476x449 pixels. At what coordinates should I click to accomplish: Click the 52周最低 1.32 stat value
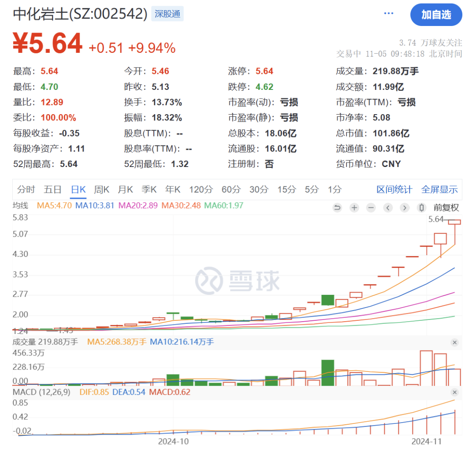click(x=180, y=164)
